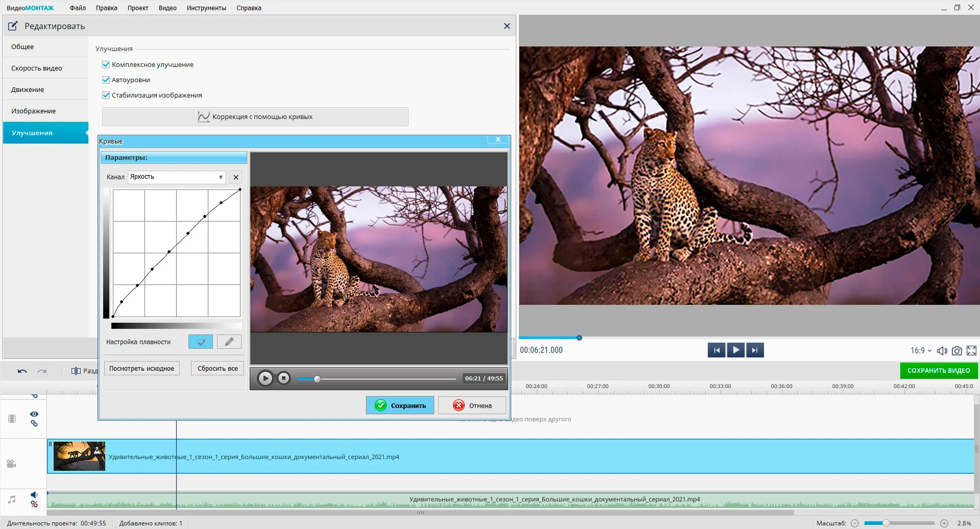Take a snapshot with the camera icon
This screenshot has width=980, height=529.
(x=957, y=351)
